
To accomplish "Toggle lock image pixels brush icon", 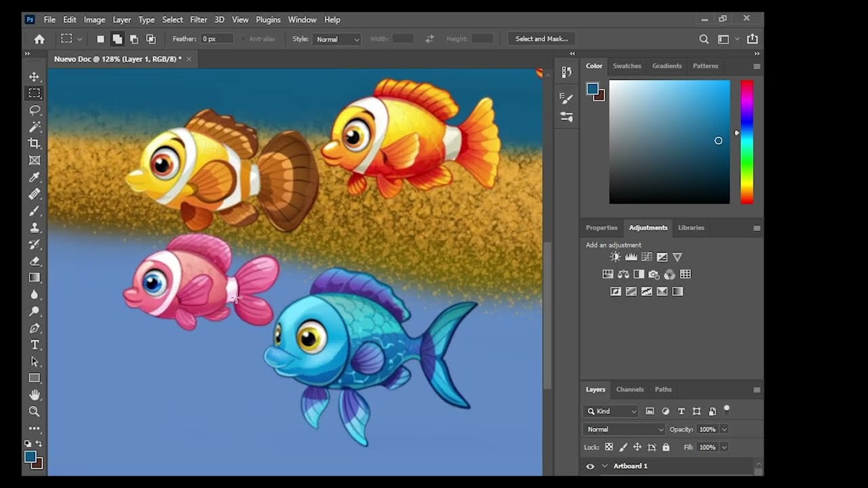I will (623, 447).
